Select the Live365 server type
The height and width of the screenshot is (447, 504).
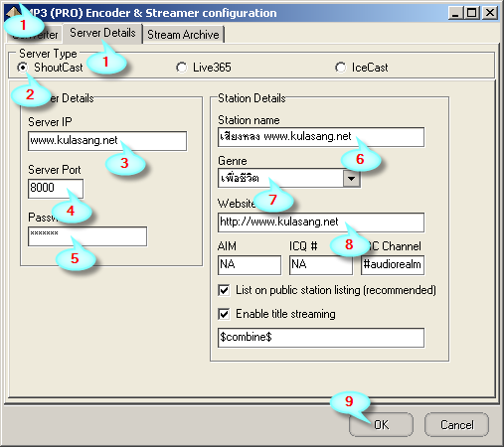pyautogui.click(x=181, y=68)
